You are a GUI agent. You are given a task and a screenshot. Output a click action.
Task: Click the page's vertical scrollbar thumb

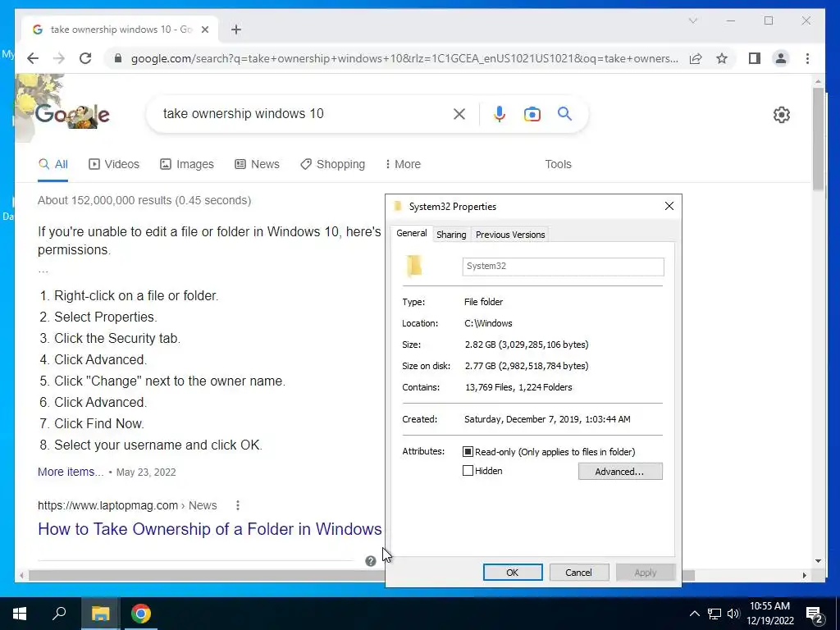[x=818, y=138]
